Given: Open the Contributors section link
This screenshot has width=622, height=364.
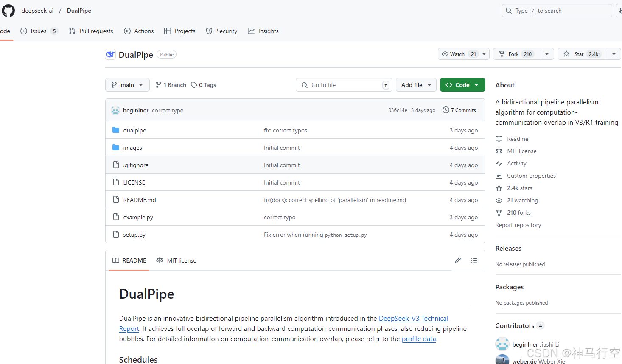Looking at the screenshot, I should tap(515, 325).
